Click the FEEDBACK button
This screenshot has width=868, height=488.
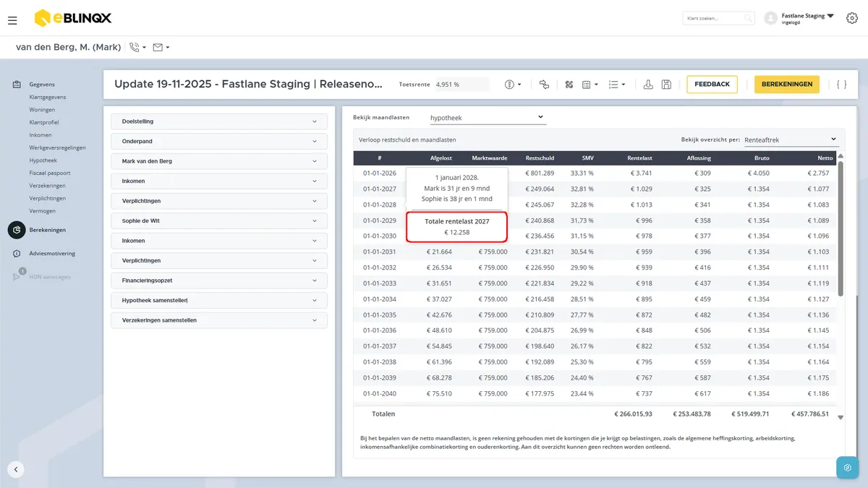[x=712, y=85]
